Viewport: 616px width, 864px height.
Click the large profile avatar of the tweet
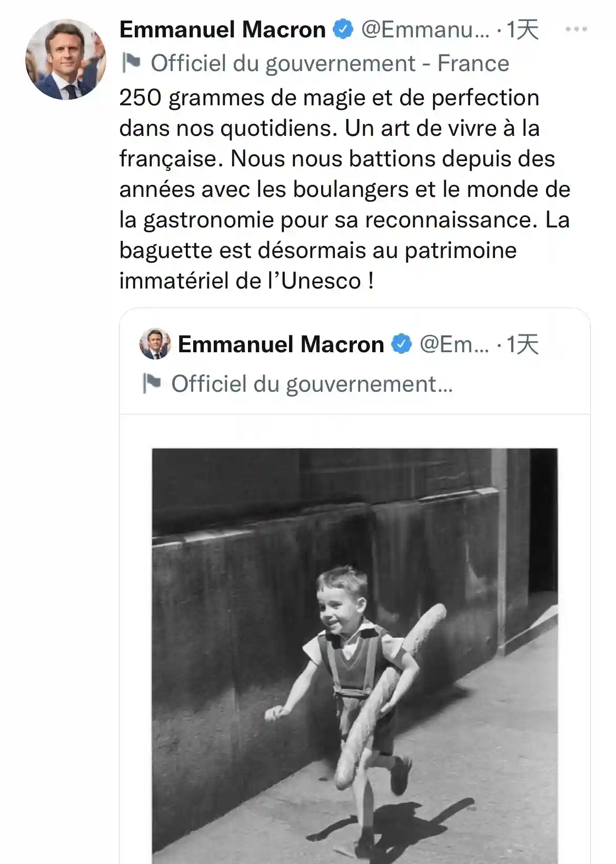(66, 59)
